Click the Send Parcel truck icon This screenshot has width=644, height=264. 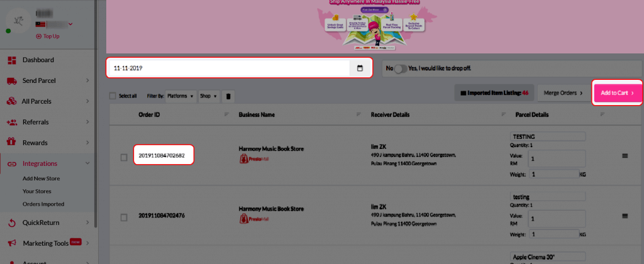pyautogui.click(x=11, y=81)
